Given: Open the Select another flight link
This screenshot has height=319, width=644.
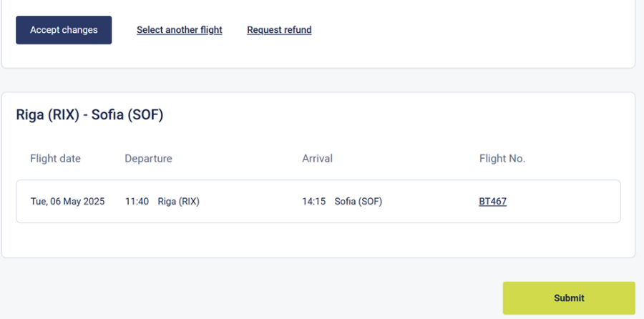Looking at the screenshot, I should tap(180, 30).
